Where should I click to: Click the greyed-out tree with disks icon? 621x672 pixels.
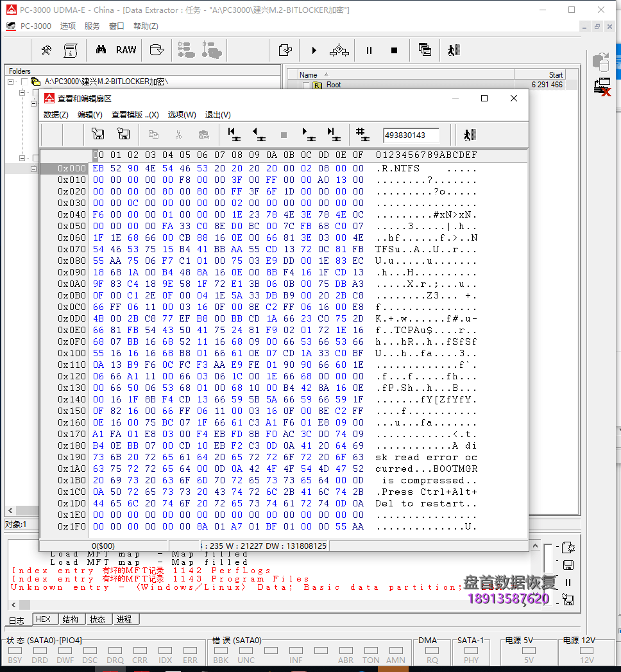coord(212,50)
